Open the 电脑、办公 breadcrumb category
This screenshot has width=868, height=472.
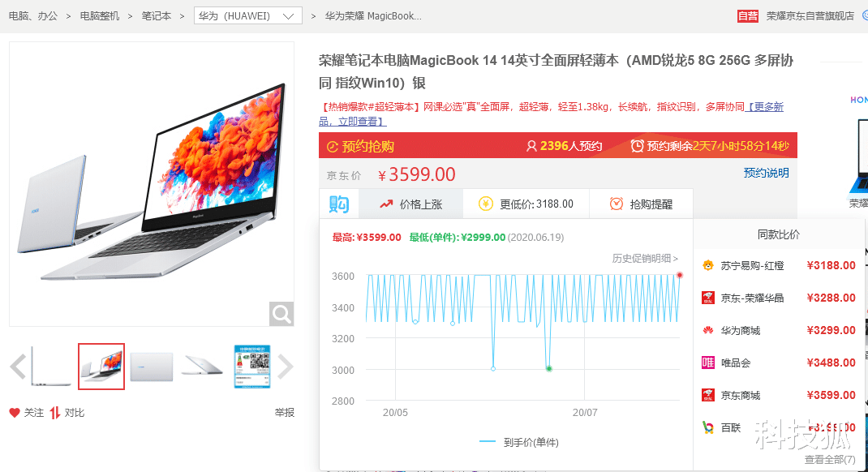tap(33, 16)
